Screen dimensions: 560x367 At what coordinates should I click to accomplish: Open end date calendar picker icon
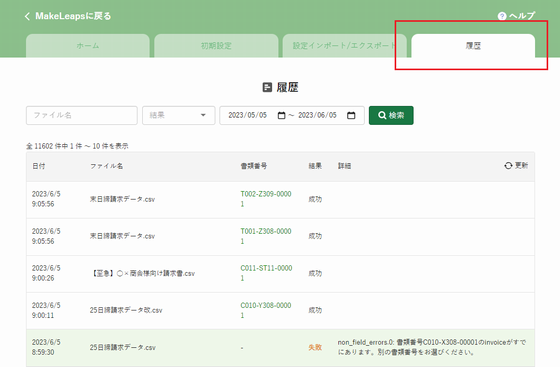point(351,115)
